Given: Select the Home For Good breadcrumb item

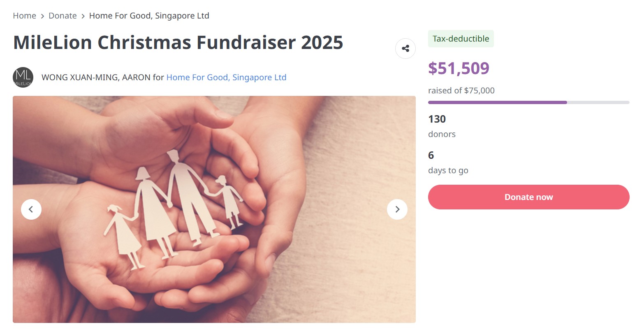Looking at the screenshot, I should click(149, 16).
